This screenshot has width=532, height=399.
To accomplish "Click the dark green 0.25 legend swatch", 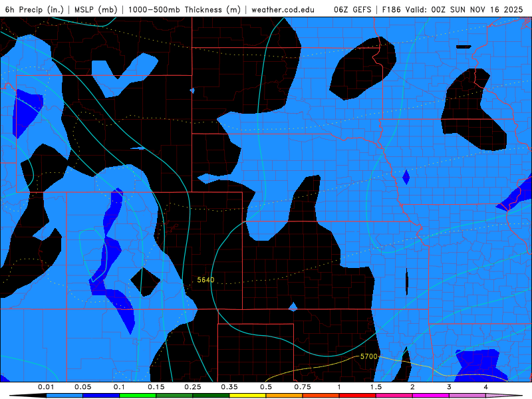I will coord(211,396).
